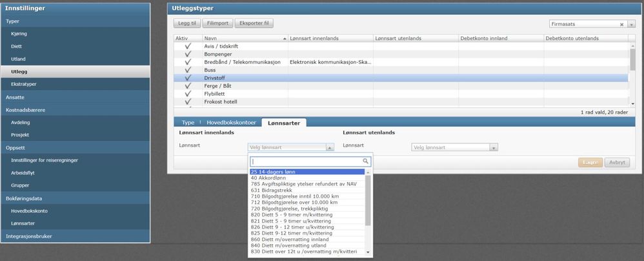Select the Drivstoff row name
Image resolution: width=644 pixels, height=261 pixels.
click(214, 78)
